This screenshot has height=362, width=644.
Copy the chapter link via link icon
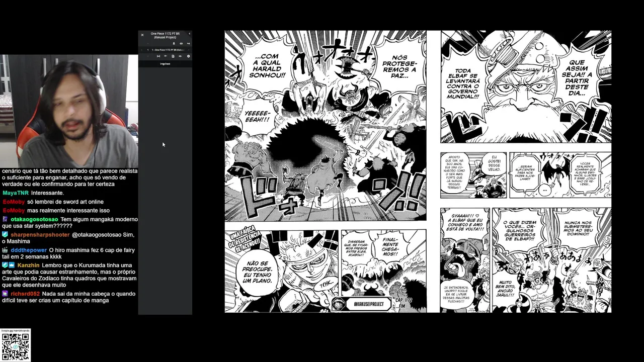[x=181, y=44]
